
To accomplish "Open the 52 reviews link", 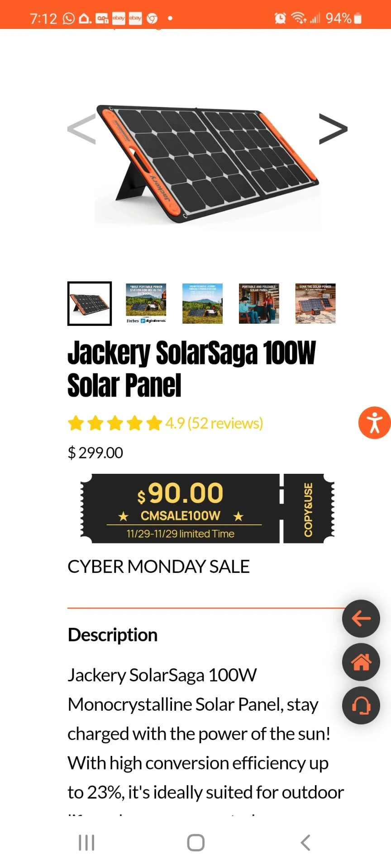I will tap(225, 423).
